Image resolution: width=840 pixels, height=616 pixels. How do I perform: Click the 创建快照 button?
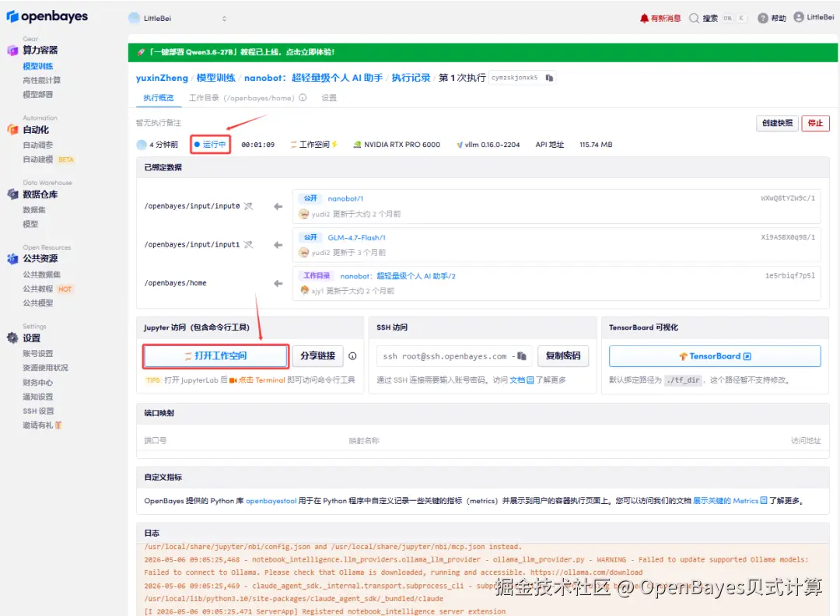(x=777, y=123)
